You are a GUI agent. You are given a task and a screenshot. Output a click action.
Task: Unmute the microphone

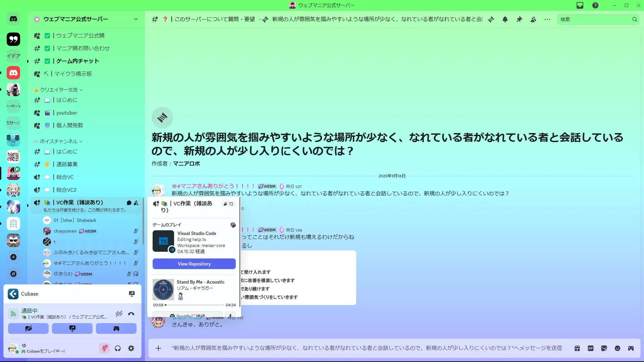click(104, 348)
